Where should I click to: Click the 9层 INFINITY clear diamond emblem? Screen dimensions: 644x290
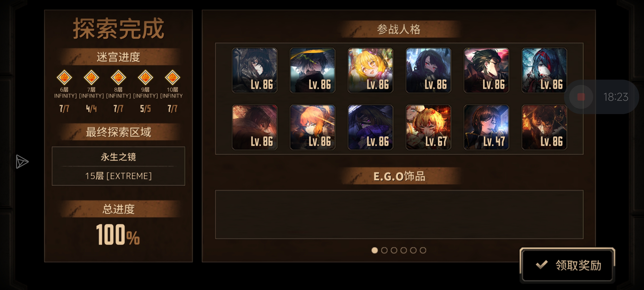pyautogui.click(x=145, y=77)
